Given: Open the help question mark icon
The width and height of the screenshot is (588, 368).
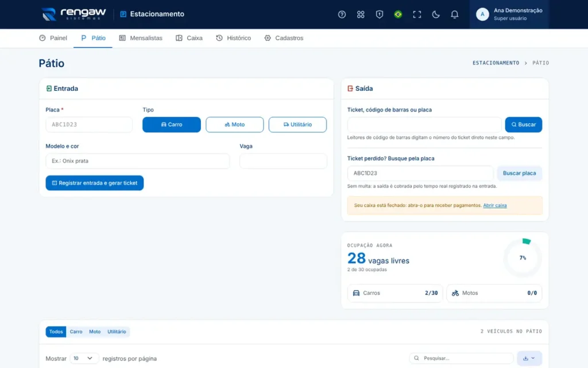Looking at the screenshot, I should pos(342,14).
